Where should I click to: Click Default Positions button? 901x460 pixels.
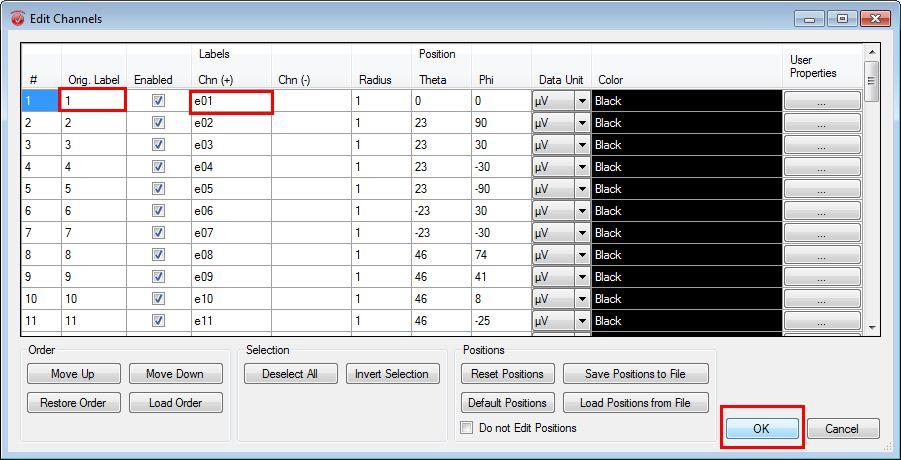(507, 403)
